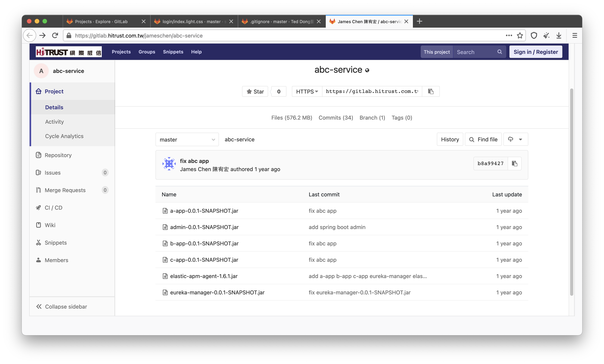The width and height of the screenshot is (604, 364).
Task: Click the This project search scope
Action: coord(437,52)
